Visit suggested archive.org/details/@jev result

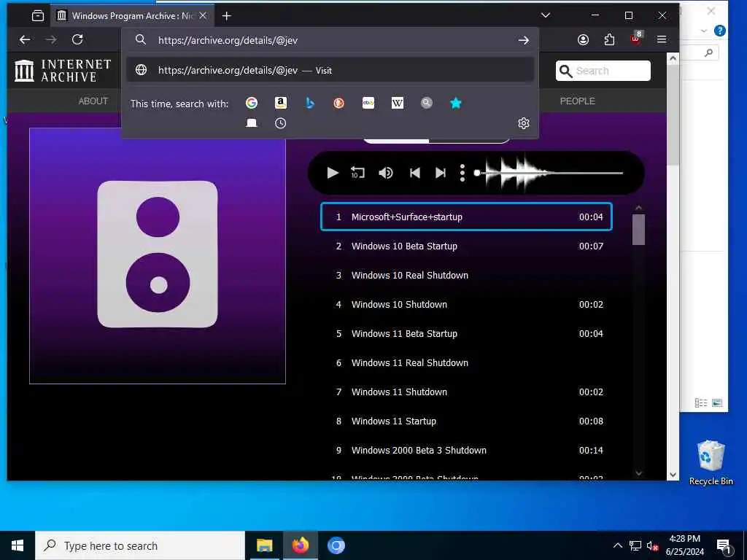330,70
